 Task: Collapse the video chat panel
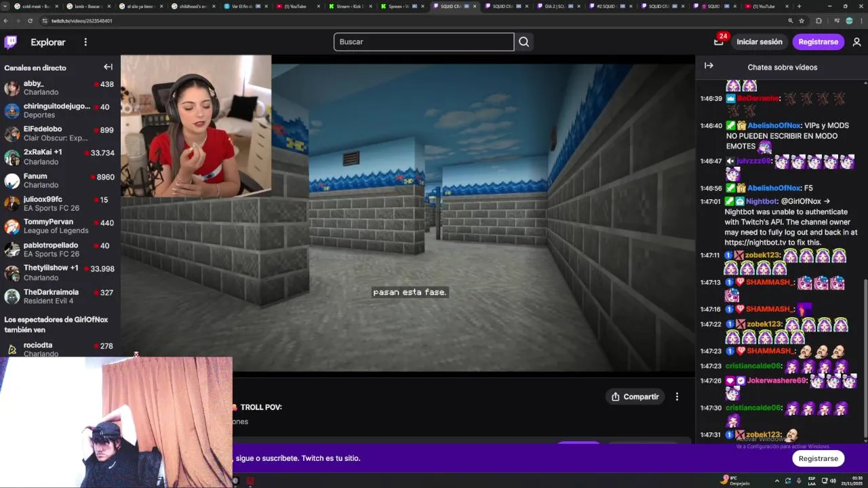[709, 66]
